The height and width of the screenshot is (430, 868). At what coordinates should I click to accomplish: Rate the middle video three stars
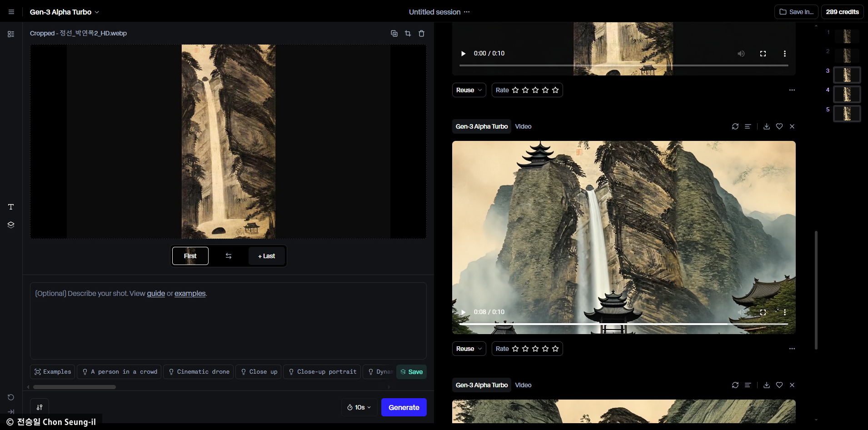pos(535,349)
